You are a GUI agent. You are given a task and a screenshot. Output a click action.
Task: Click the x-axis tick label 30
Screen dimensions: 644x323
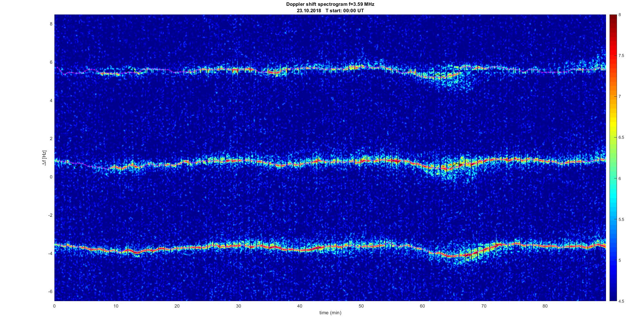pos(238,306)
